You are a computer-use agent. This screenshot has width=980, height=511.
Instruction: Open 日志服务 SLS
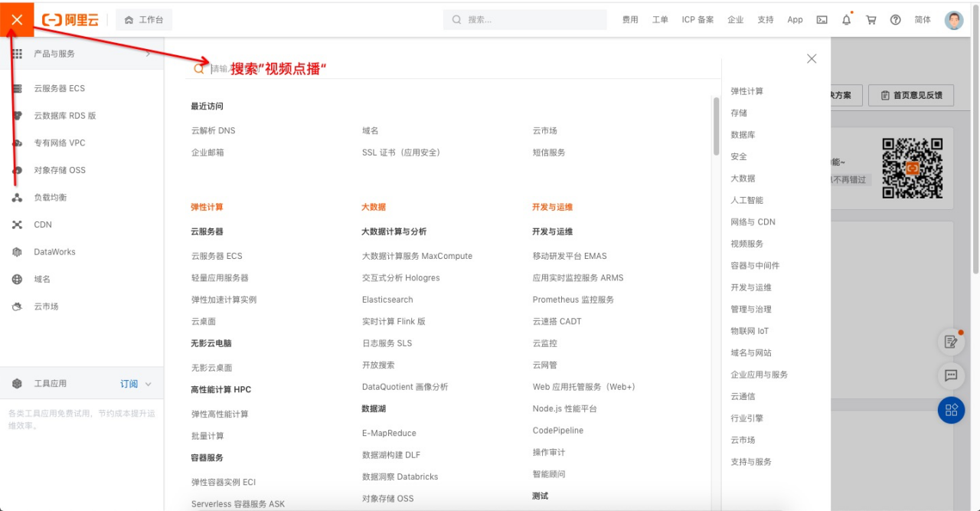point(387,343)
